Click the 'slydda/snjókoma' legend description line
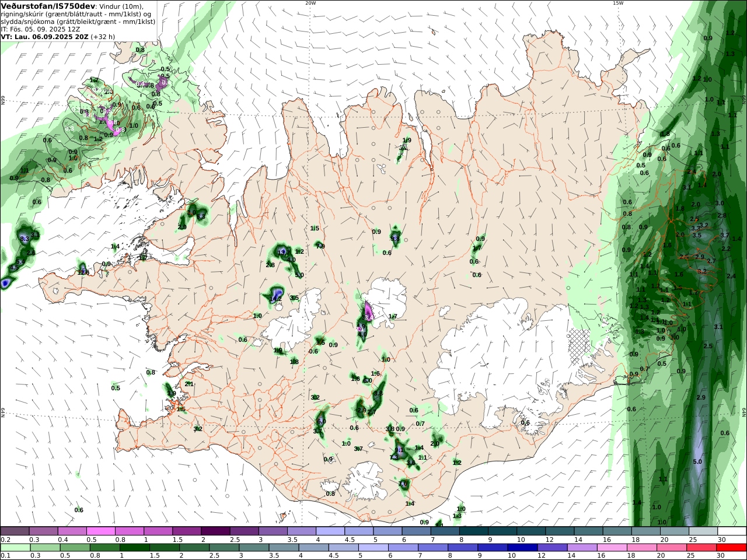This screenshot has height=560, width=747. (78, 21)
